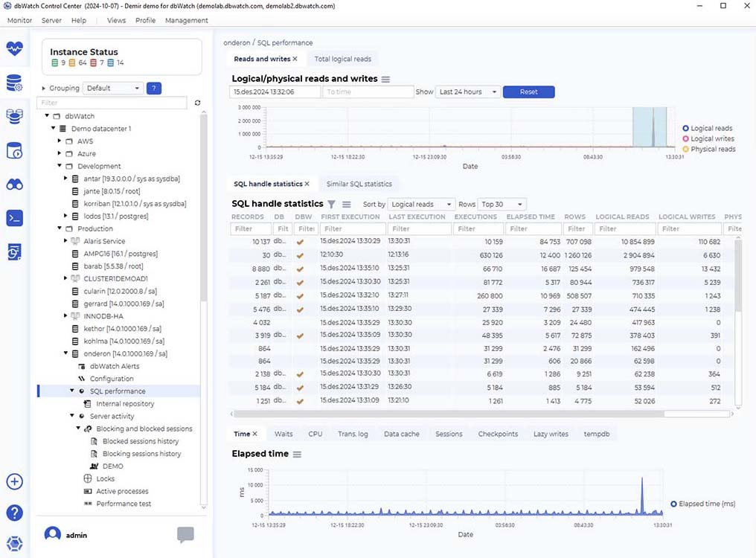This screenshot has width=756, height=558.
Task: Open hamburger menu next to Elapsed time
Action: [x=297, y=455]
